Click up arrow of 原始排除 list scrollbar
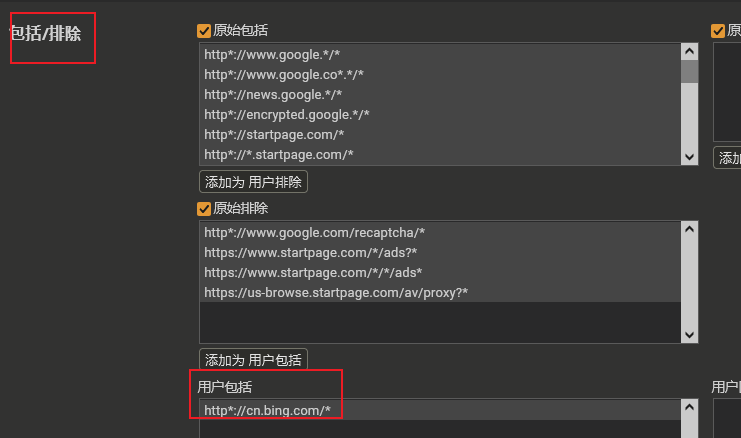The width and height of the screenshot is (741, 438). 689,229
